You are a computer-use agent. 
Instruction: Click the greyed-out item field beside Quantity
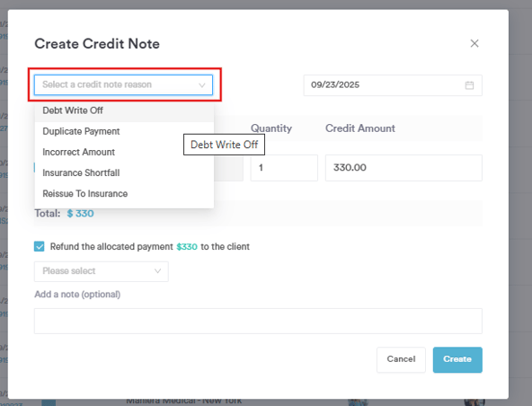click(x=228, y=168)
